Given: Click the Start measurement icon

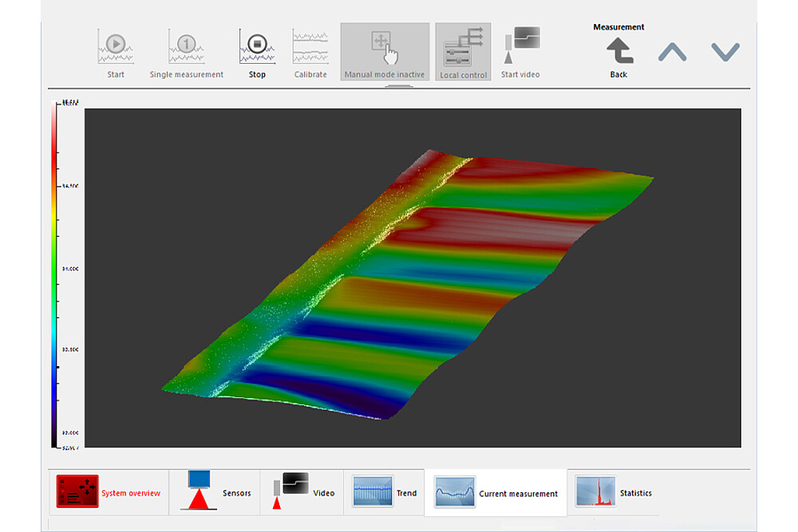Looking at the screenshot, I should point(114,44).
